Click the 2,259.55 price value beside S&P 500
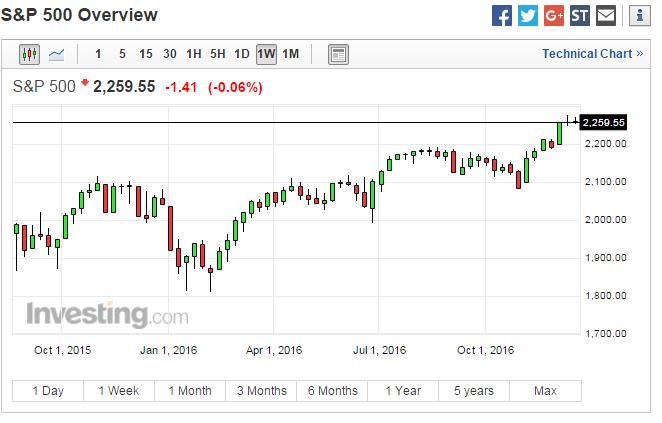This screenshot has width=662, height=423. (x=124, y=87)
